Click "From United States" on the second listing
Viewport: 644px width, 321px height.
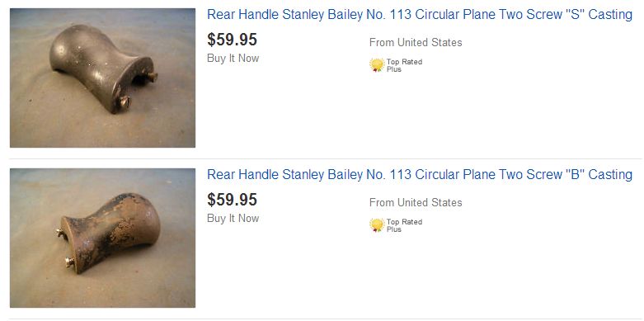pos(416,202)
